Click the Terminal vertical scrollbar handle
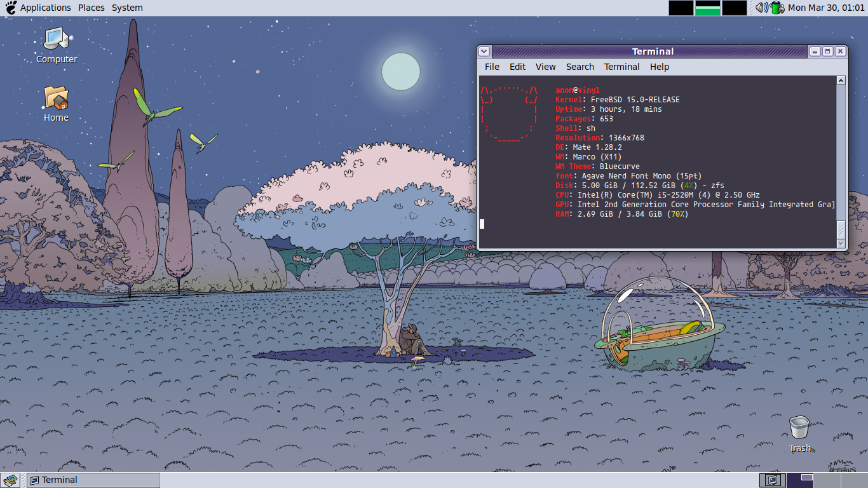The height and width of the screenshot is (488, 868). (x=841, y=229)
